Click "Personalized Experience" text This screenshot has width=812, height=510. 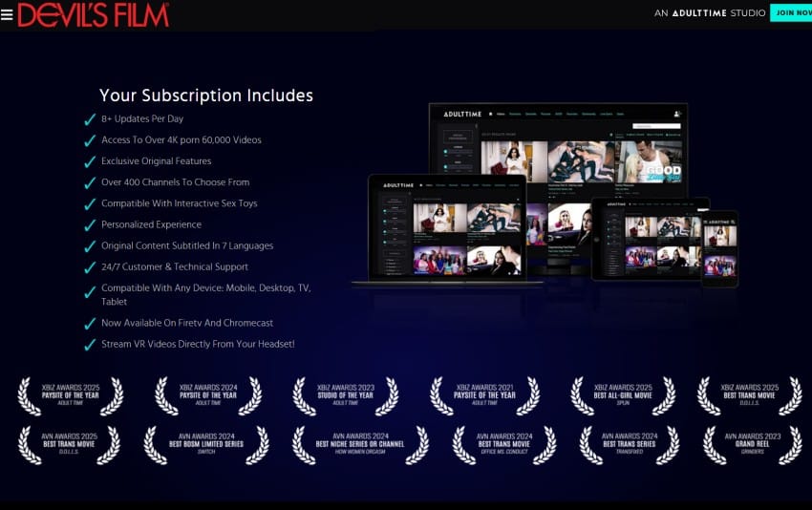pos(151,224)
